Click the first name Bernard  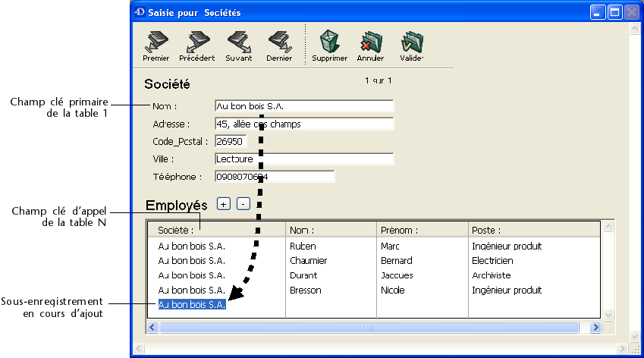point(397,261)
